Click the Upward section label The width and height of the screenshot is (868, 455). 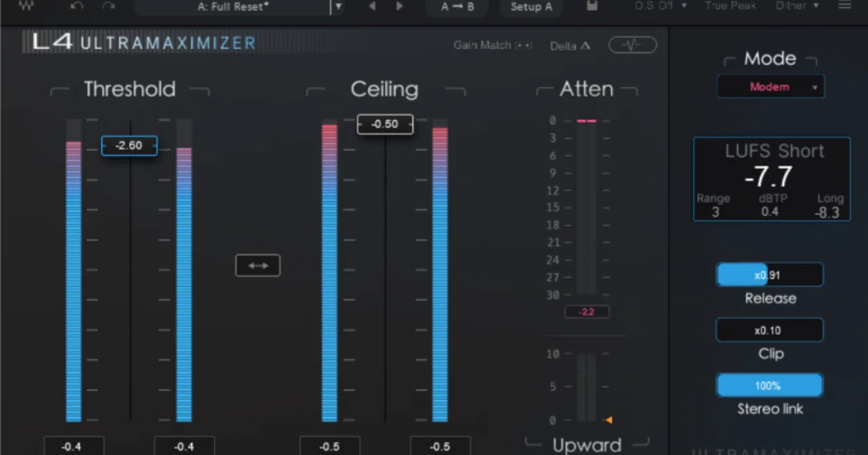587,445
